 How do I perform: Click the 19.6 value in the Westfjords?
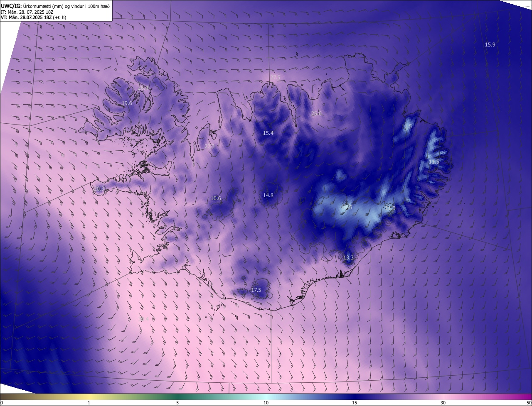(x=127, y=103)
